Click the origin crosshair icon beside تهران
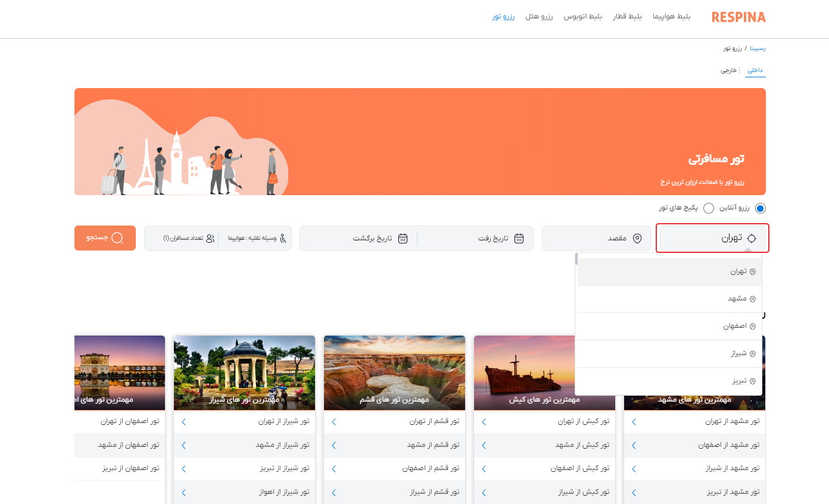This screenshot has width=829, height=504. coord(752,238)
